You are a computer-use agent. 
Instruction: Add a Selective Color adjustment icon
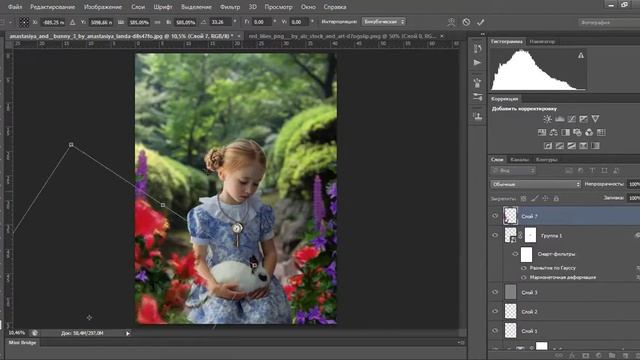(x=583, y=146)
